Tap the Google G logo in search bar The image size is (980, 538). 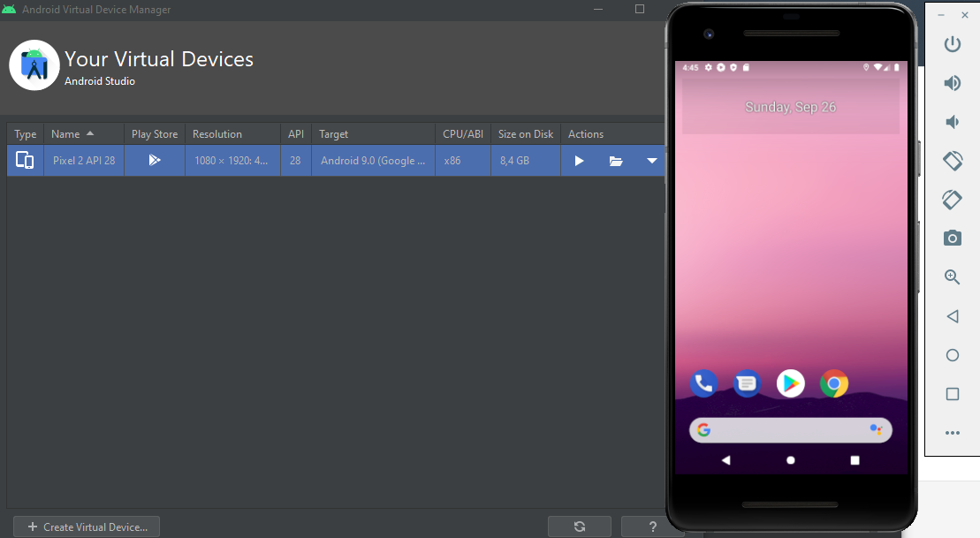coord(703,430)
